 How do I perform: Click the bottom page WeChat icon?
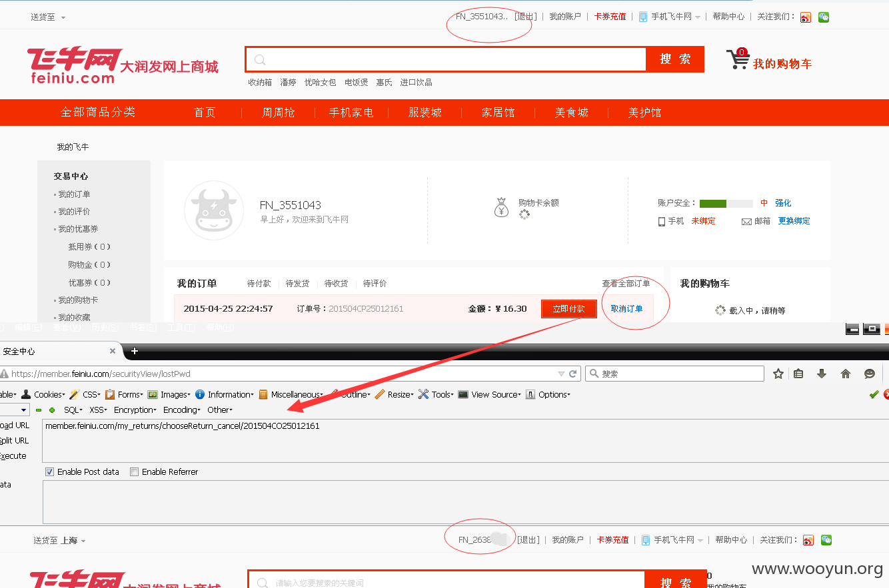pos(826,540)
